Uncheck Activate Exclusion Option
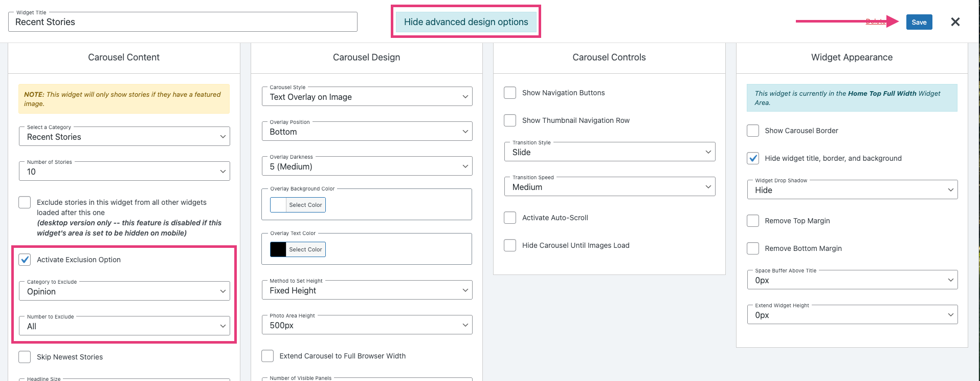 pos(25,260)
